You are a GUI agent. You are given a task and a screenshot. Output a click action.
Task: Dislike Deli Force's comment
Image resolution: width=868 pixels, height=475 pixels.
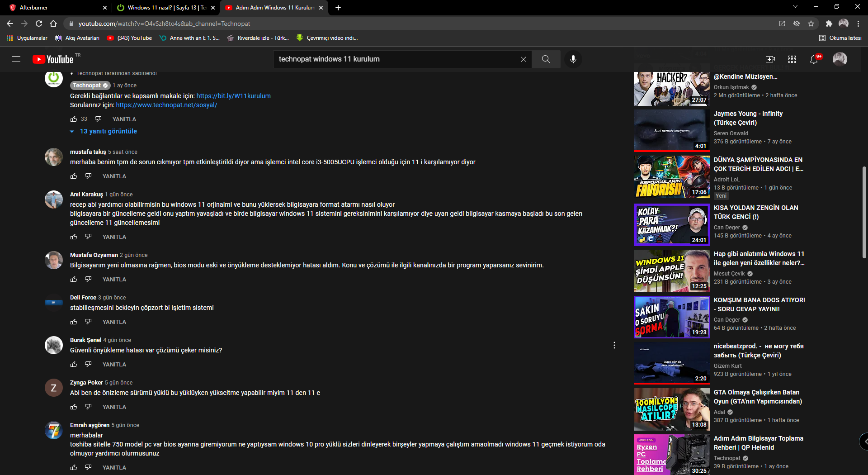pyautogui.click(x=88, y=322)
